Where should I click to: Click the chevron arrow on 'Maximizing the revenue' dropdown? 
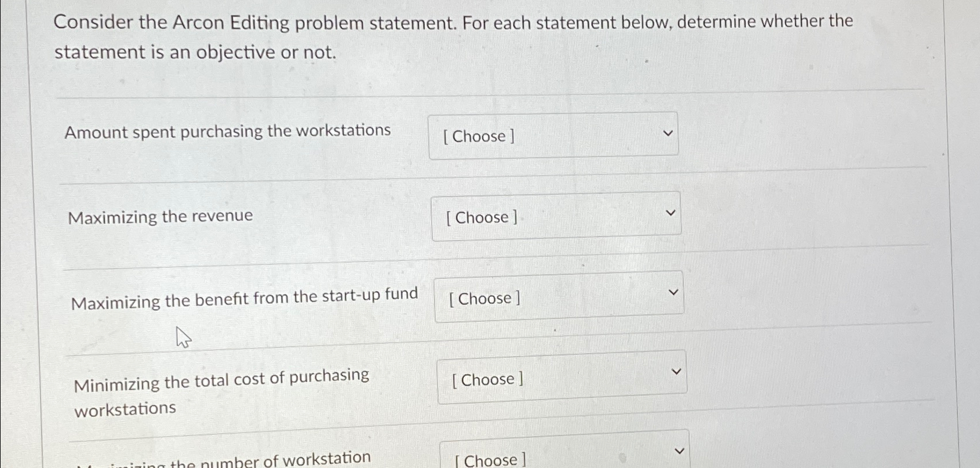click(x=671, y=213)
